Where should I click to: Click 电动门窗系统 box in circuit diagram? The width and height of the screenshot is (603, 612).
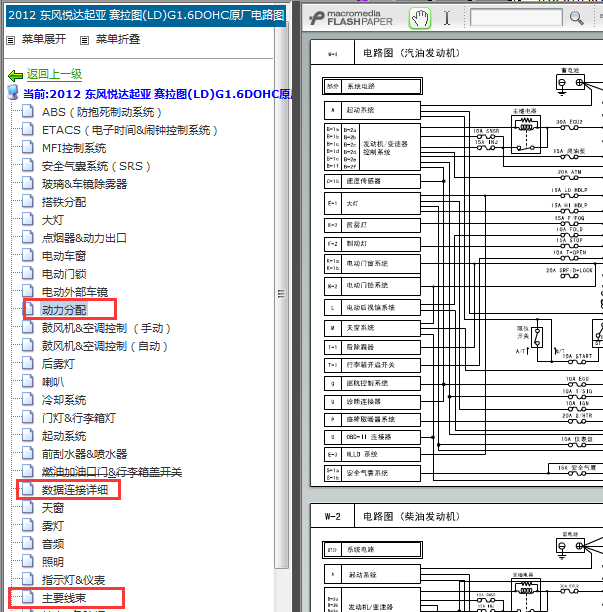[x=372, y=263]
